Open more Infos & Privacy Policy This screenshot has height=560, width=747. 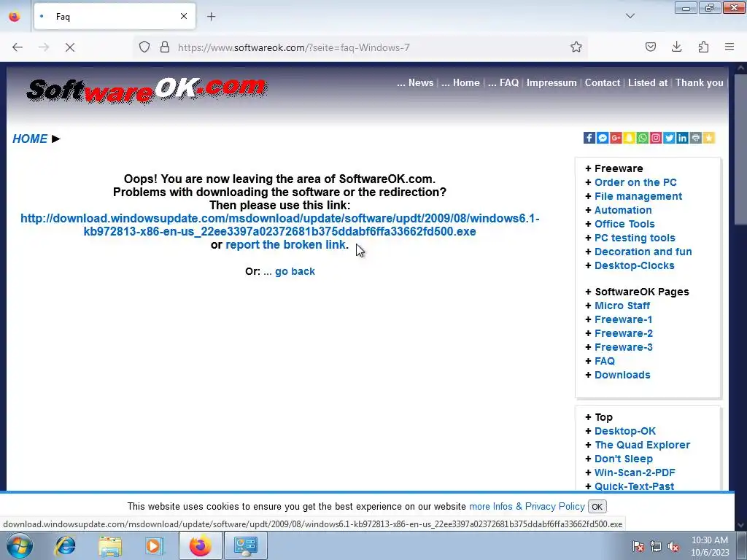pos(527,507)
